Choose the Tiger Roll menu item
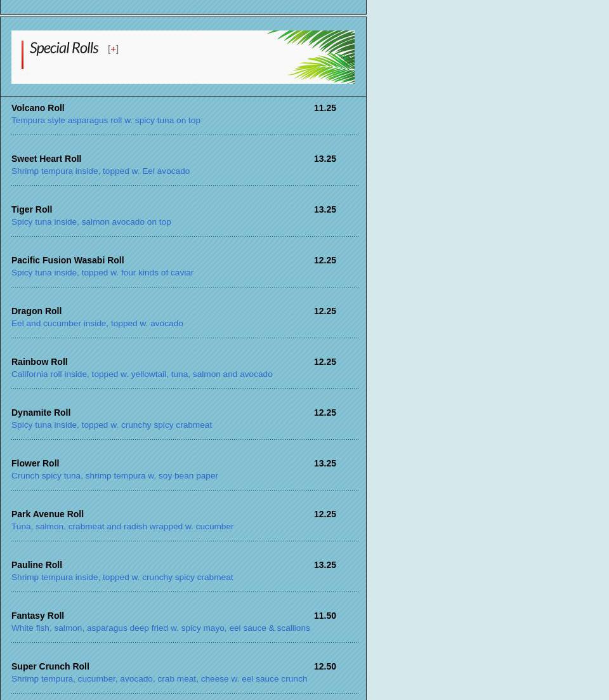 32,209
